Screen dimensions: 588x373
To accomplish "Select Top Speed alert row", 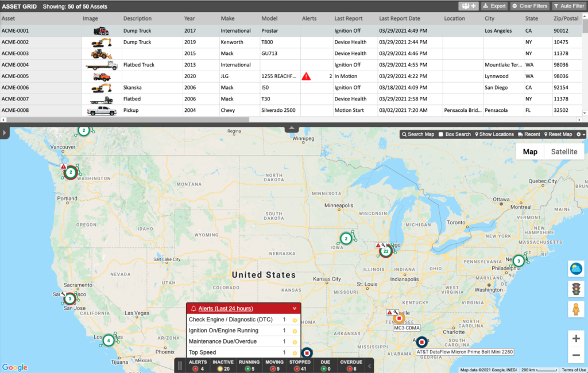I will [x=243, y=352].
